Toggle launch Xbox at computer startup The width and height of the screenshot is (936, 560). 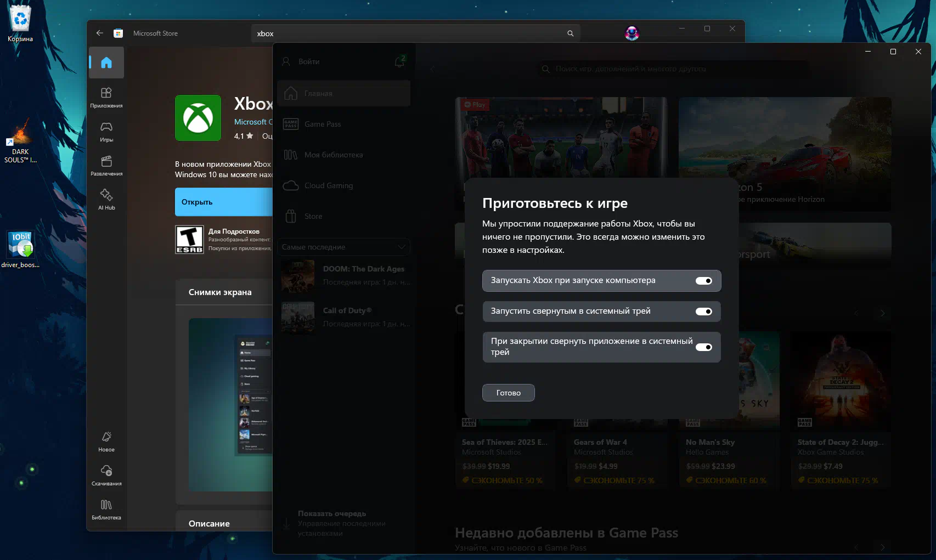tap(703, 281)
